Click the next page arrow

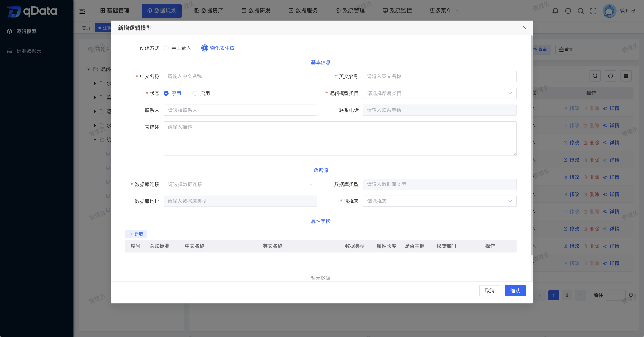581,295
